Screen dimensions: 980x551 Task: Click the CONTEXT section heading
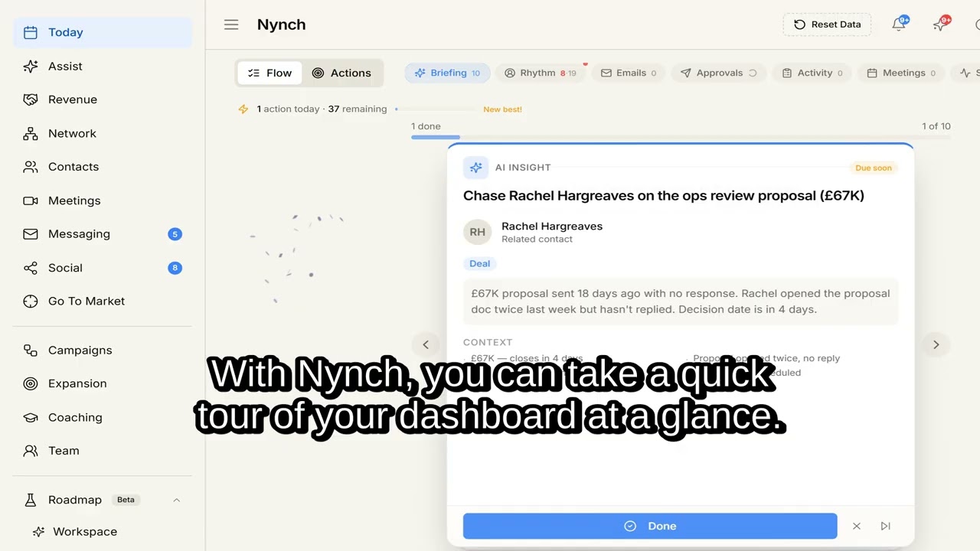click(x=488, y=342)
